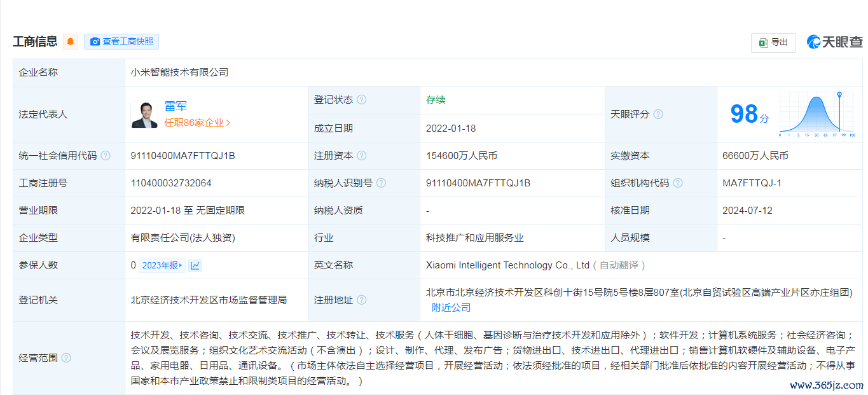This screenshot has height=395, width=868.
Task: Click the 企业类型 label
Action: pos(38,238)
